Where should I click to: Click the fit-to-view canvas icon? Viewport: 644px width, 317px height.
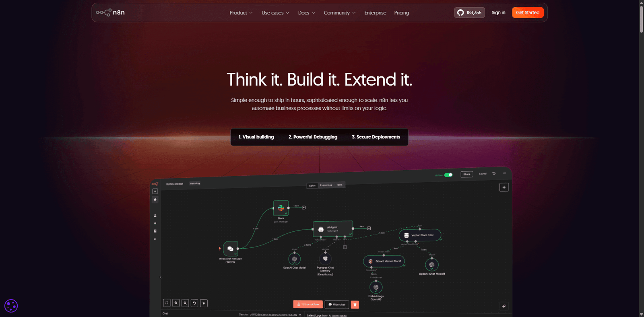(167, 303)
